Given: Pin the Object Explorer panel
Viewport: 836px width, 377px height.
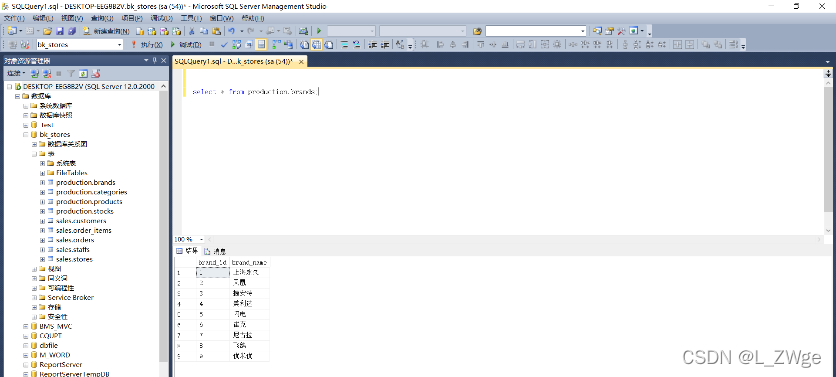Looking at the screenshot, I should pos(154,60).
